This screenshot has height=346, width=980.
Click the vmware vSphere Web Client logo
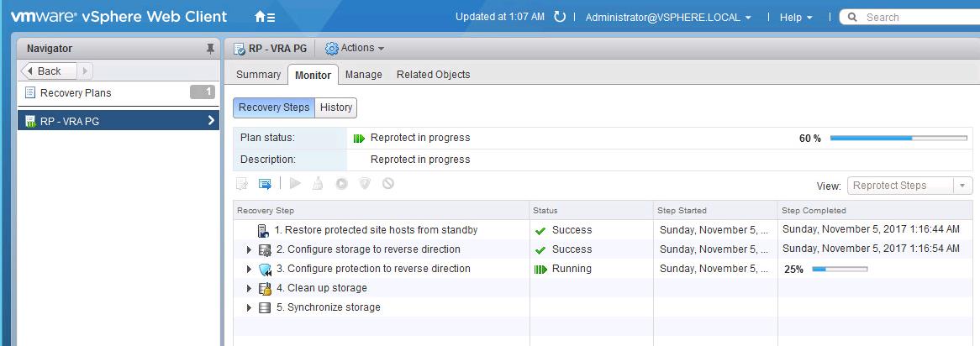click(x=119, y=17)
